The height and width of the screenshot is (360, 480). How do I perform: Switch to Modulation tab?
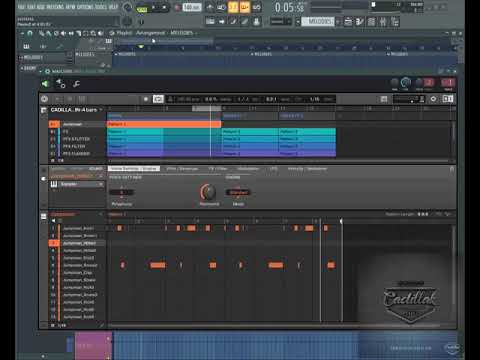click(248, 169)
